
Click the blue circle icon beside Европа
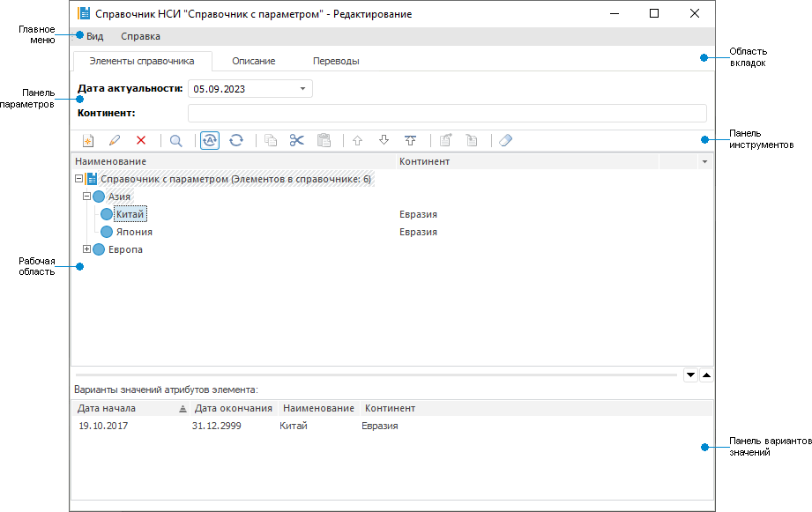coord(99,249)
